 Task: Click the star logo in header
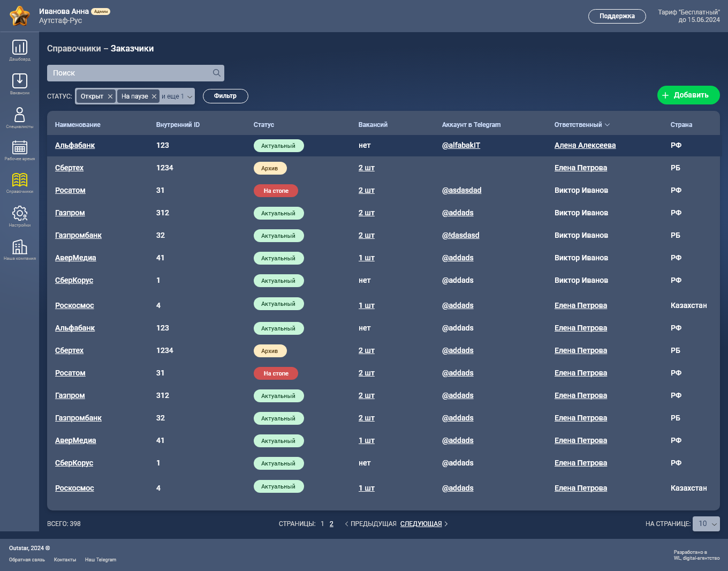20,16
